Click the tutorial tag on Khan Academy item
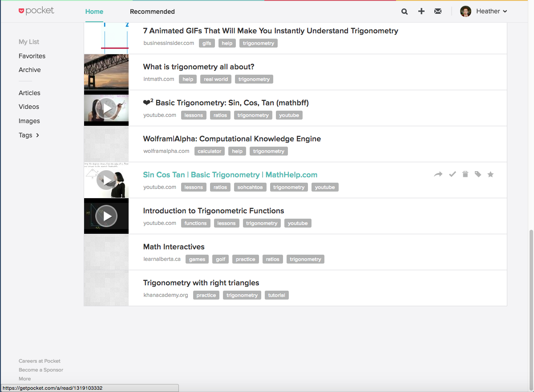This screenshot has height=392, width=534. (x=277, y=295)
